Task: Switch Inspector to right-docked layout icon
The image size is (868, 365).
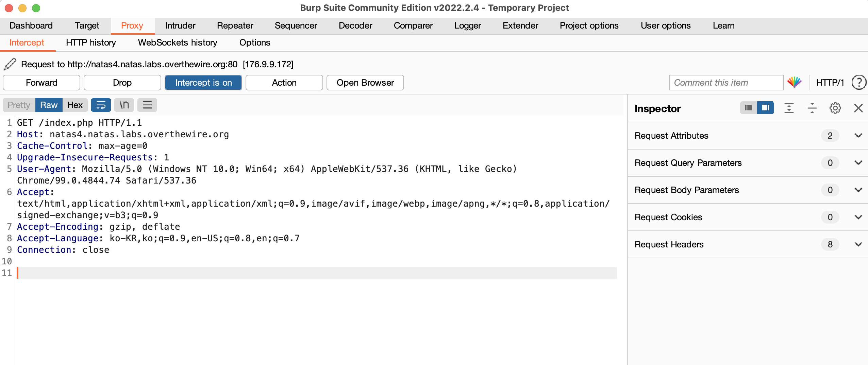Action: 766,108
